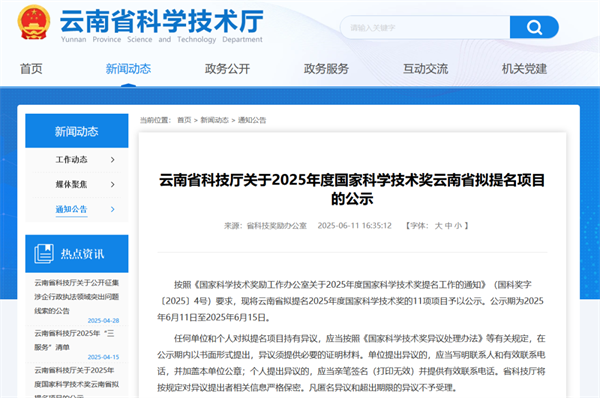This screenshot has height=398, width=600.
Task: Set font size to 中
Action: click(448, 226)
